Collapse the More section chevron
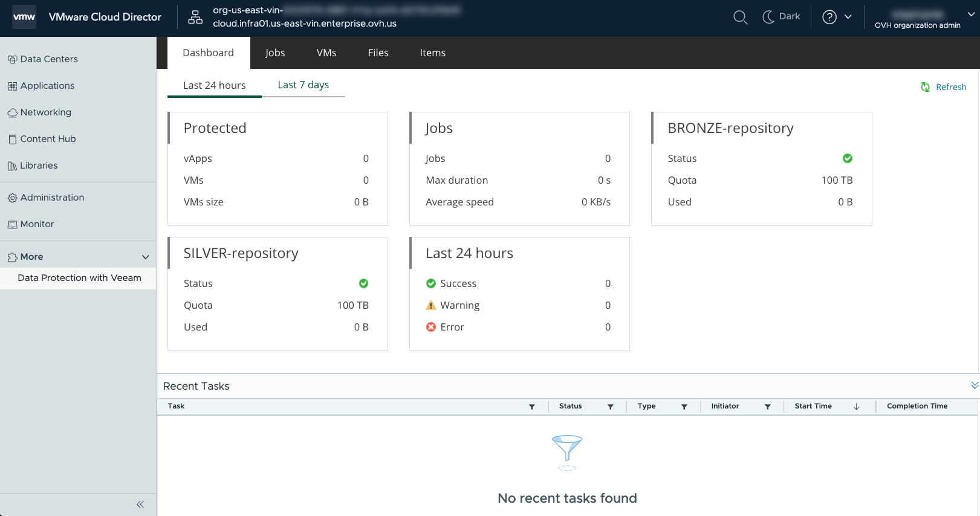The height and width of the screenshot is (516, 980). (x=145, y=257)
